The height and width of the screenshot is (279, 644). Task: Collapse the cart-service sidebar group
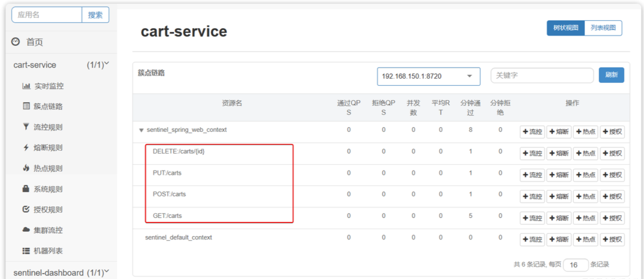106,64
